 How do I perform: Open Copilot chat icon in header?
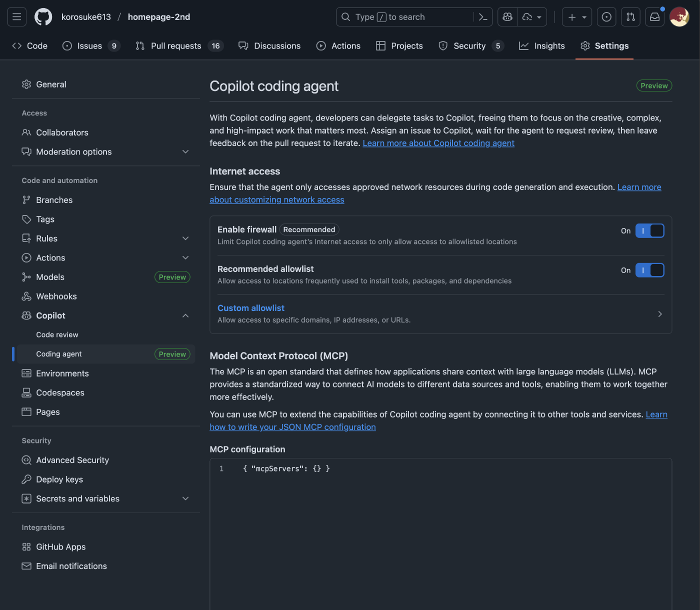[507, 17]
